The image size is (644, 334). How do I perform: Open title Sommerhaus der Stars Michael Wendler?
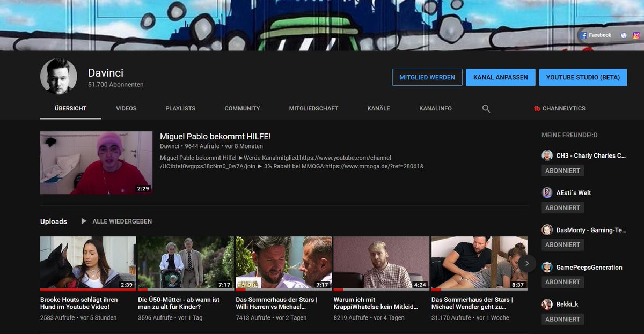point(472,303)
